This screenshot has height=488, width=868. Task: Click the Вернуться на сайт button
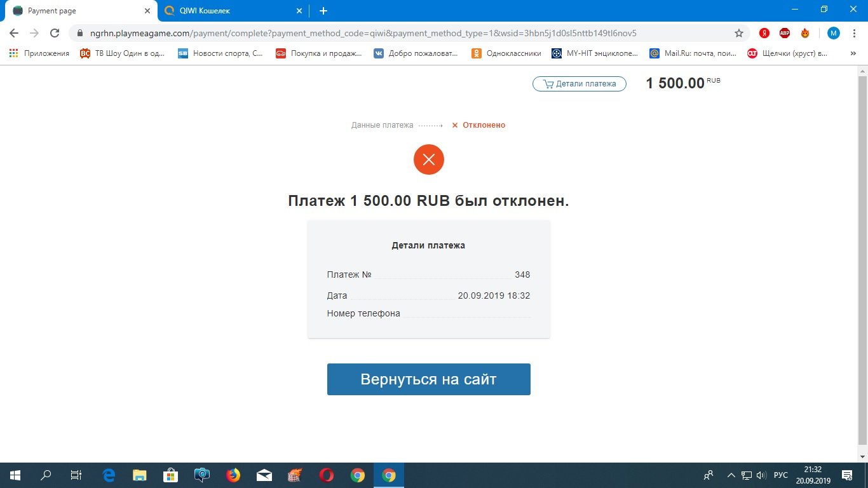(428, 379)
